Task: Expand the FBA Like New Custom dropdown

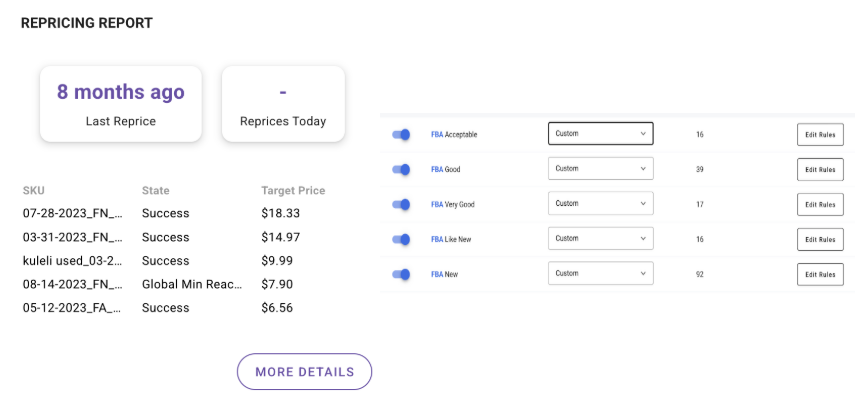Action: point(600,239)
